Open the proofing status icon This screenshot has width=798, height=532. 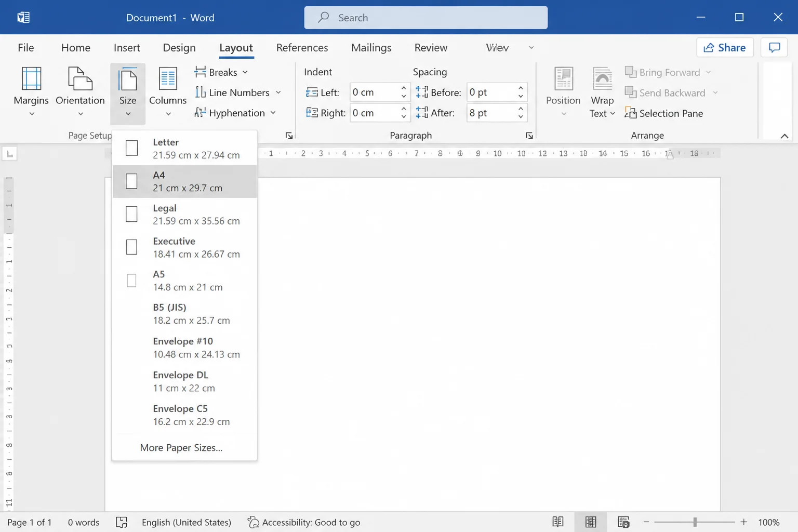coord(122,522)
